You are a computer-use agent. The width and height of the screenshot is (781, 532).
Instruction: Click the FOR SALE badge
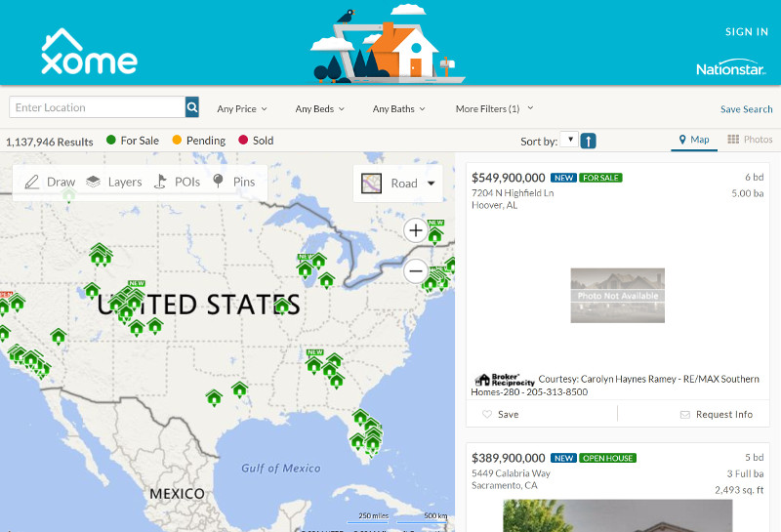[x=600, y=178]
